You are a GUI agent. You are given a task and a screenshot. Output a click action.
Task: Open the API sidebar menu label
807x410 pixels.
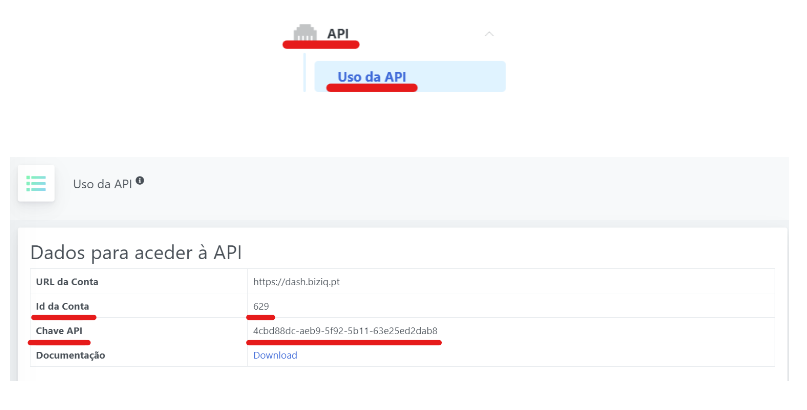click(x=337, y=35)
